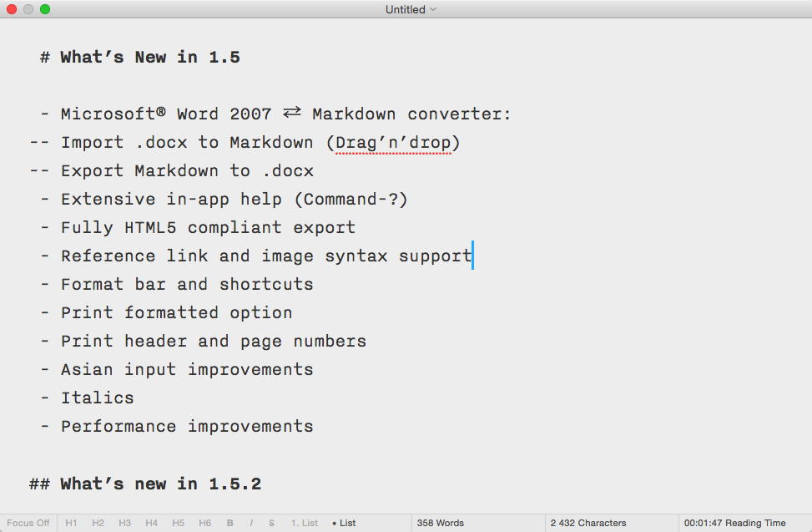812x532 pixels.
Task: Click the 2 432 Characters counter
Action: coord(588,523)
